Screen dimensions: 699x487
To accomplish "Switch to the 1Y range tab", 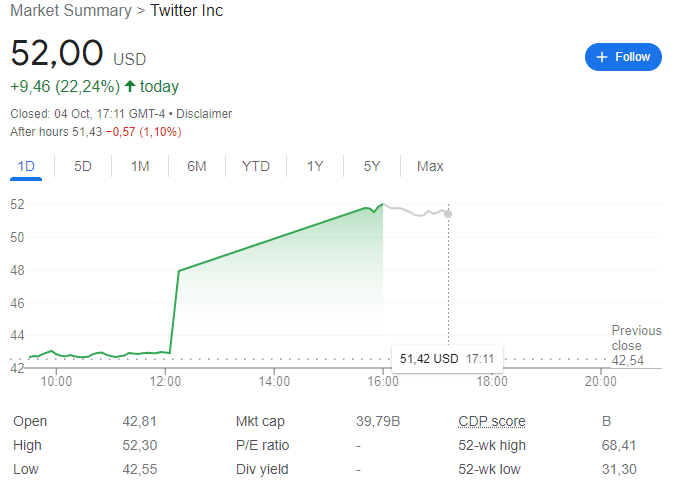I will pos(315,166).
